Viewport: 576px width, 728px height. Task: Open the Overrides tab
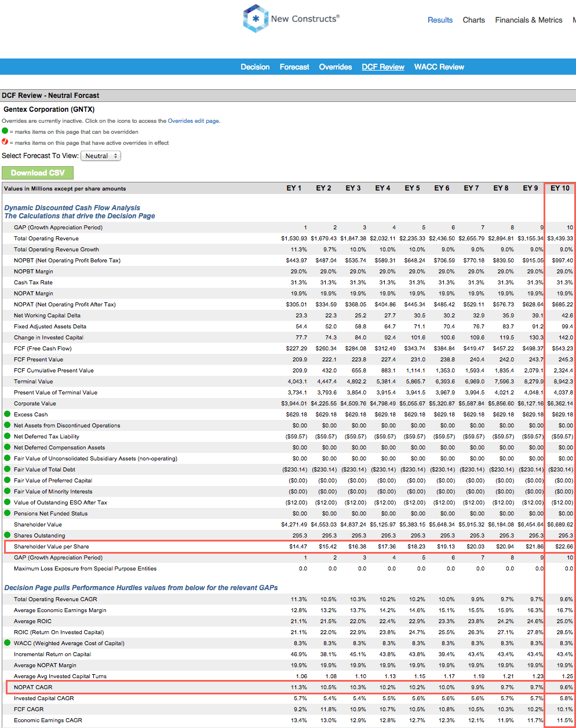336,67
